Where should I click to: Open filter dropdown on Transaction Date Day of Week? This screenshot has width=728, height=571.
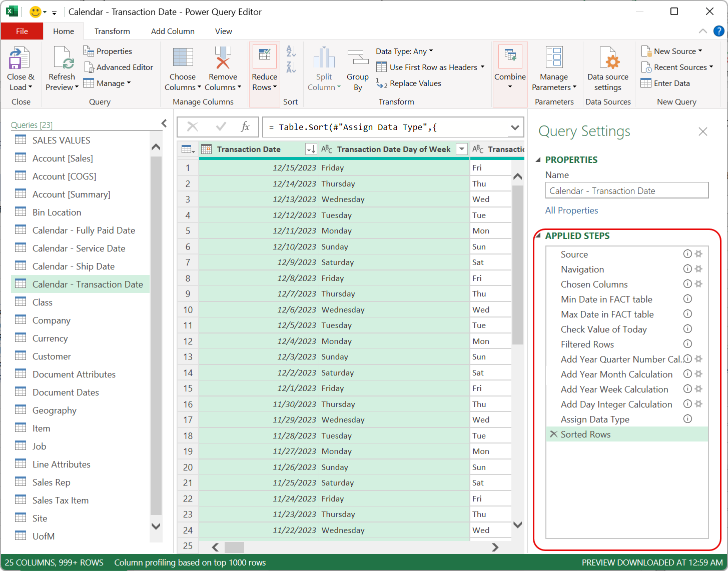tap(461, 148)
